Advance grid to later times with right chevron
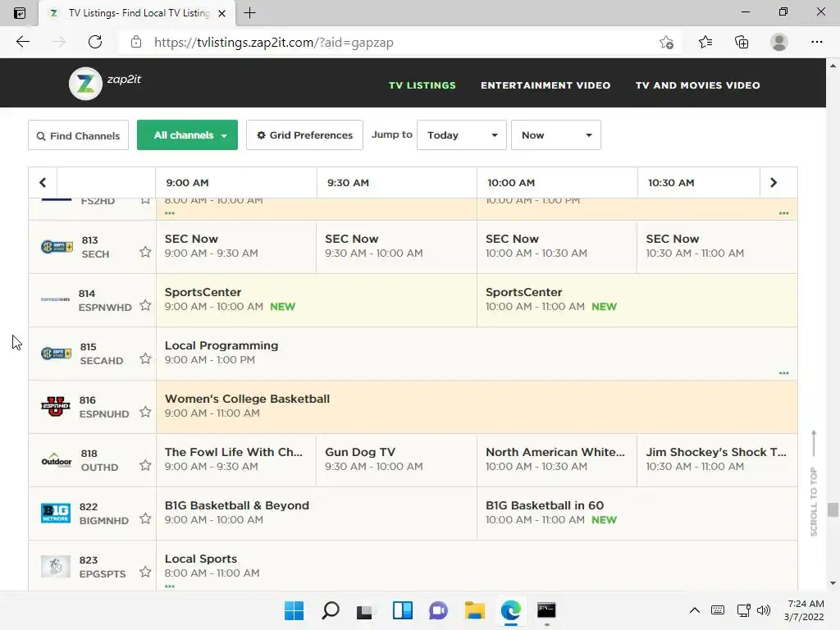This screenshot has height=630, width=840. tap(773, 183)
